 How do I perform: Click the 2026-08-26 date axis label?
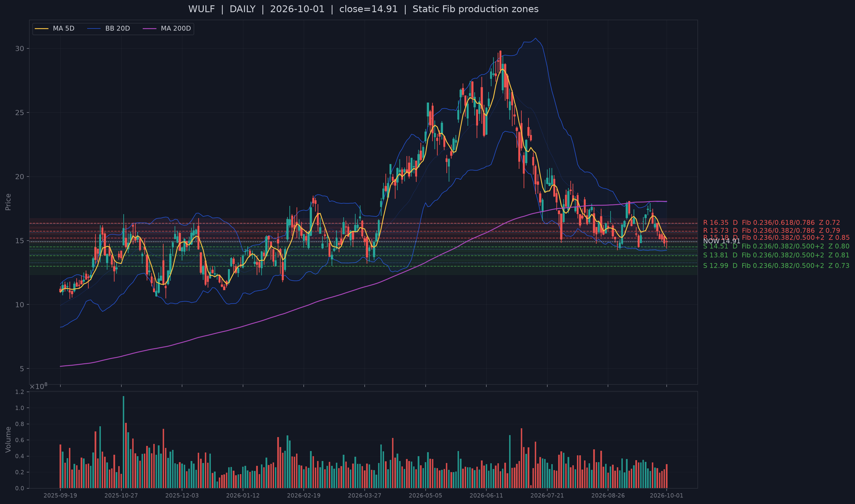[x=608, y=495]
